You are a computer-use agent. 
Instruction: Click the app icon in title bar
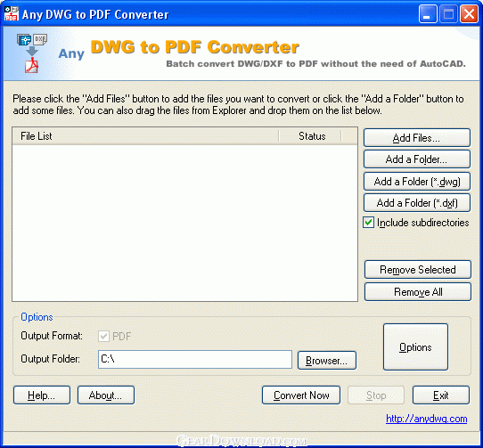coord(12,14)
